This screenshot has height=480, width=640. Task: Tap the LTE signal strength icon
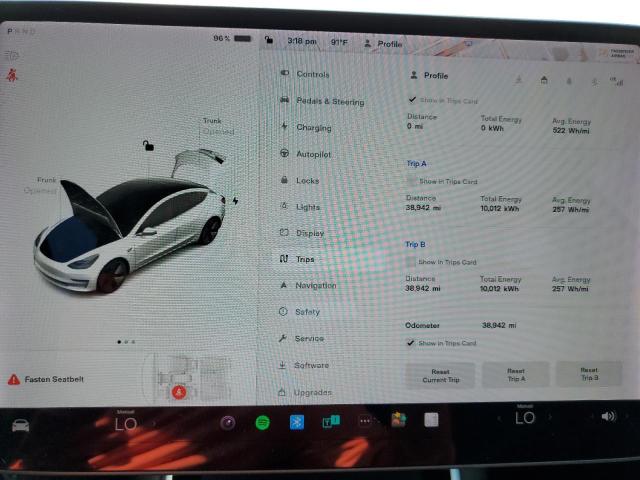pos(617,82)
